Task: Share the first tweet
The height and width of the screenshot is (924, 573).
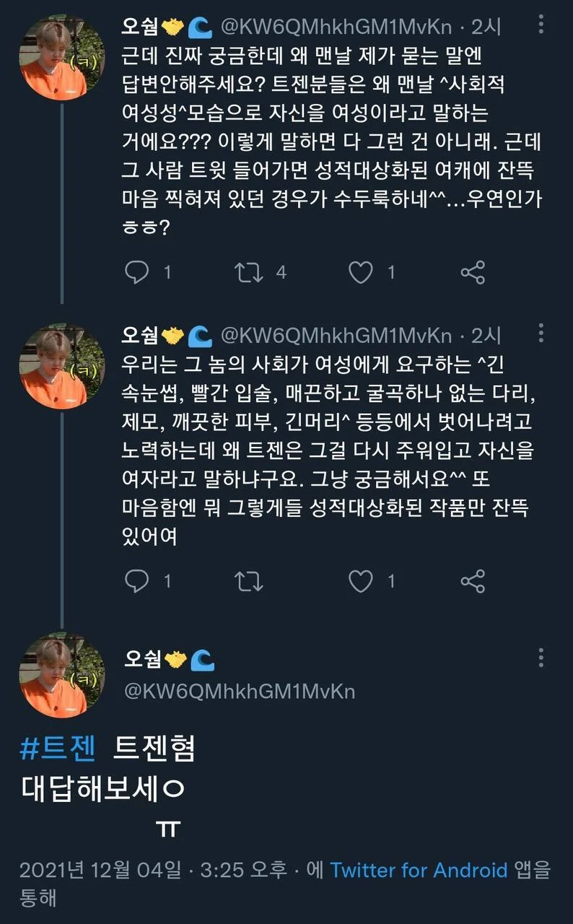Action: [473, 272]
